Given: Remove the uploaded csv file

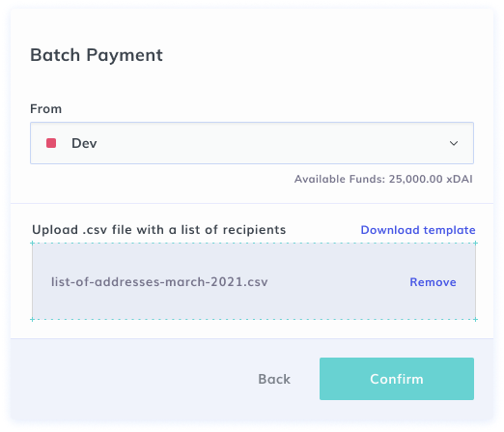Looking at the screenshot, I should click(x=433, y=282).
